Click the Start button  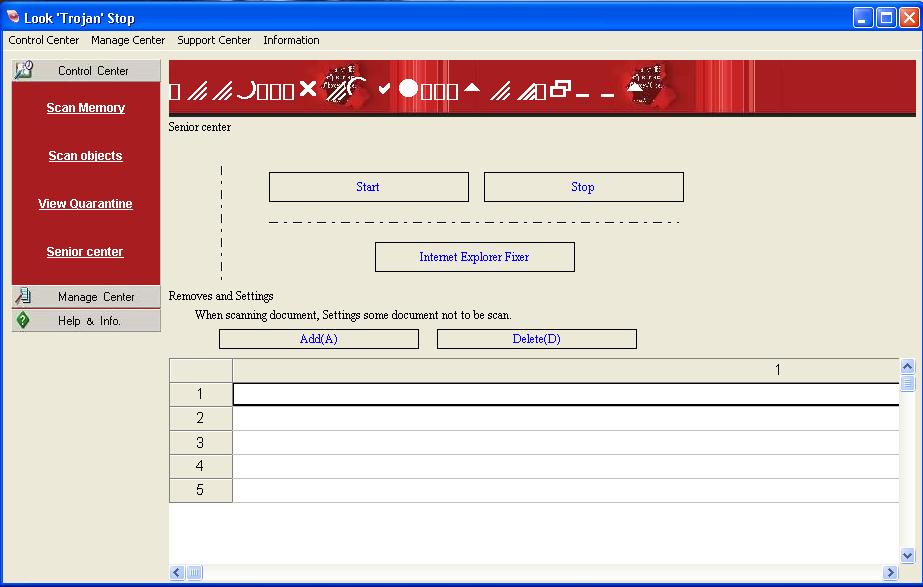pyautogui.click(x=369, y=187)
